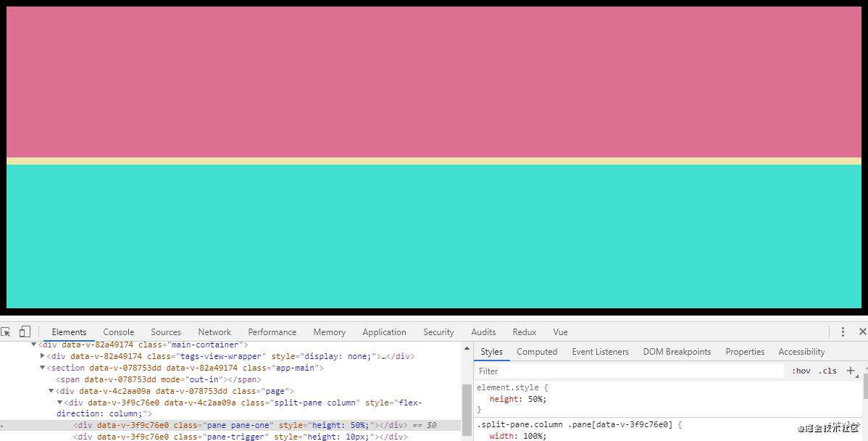Collapse the split-pane column div node
Viewport: 868px width, 441px height.
[60, 403]
